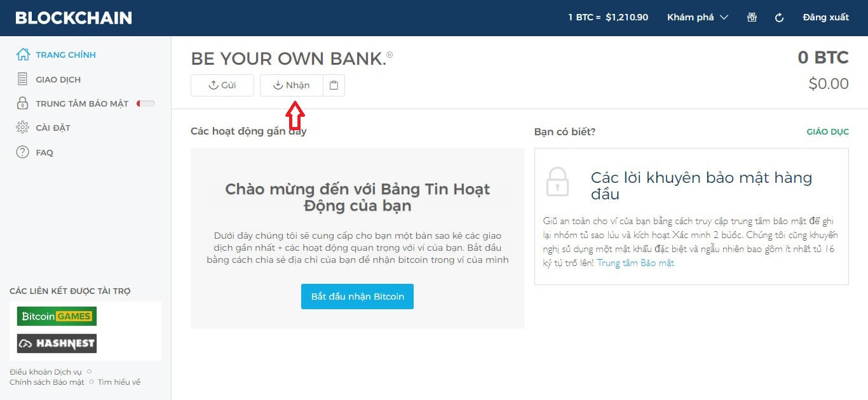Click the gear icon for Cài Đặt
This screenshot has width=868, height=400.
point(23,128)
